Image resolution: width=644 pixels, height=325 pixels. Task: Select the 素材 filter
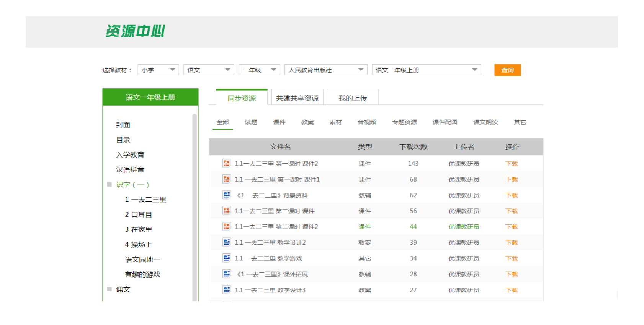(x=335, y=122)
